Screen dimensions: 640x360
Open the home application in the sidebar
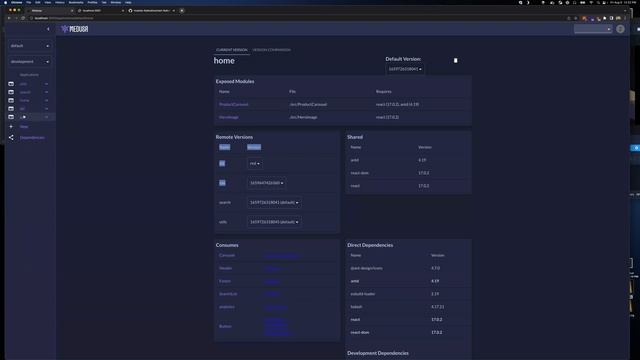point(24,100)
